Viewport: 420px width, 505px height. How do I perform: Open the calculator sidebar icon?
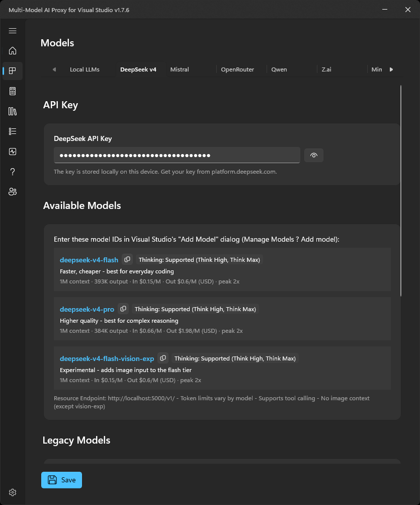point(13,91)
